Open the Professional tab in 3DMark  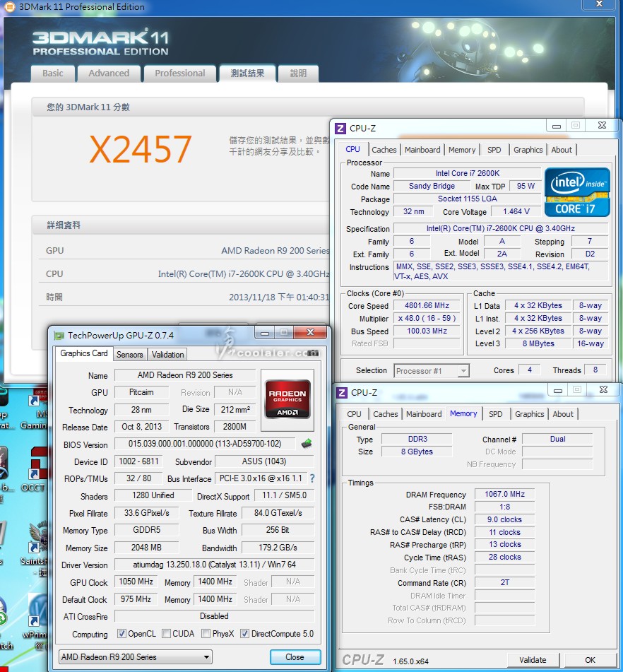[x=180, y=73]
